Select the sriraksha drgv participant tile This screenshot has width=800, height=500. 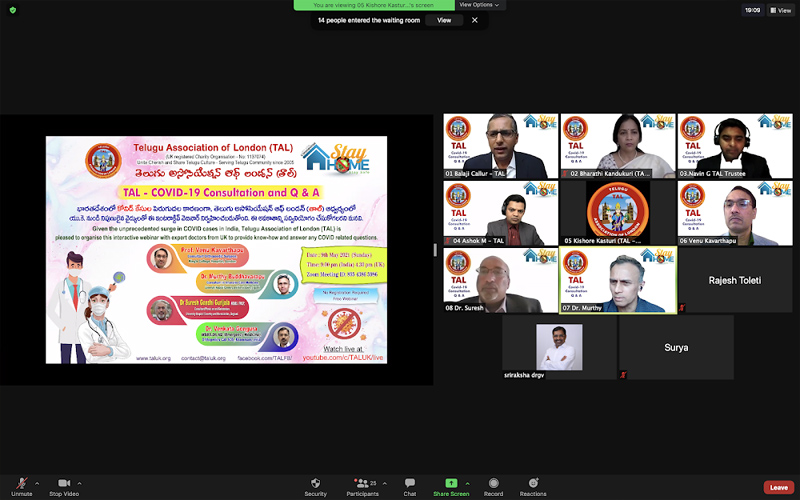coord(559,347)
